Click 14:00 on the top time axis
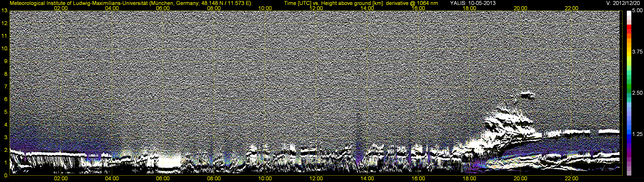Viewport: 644px width, 182px height. (x=367, y=8)
